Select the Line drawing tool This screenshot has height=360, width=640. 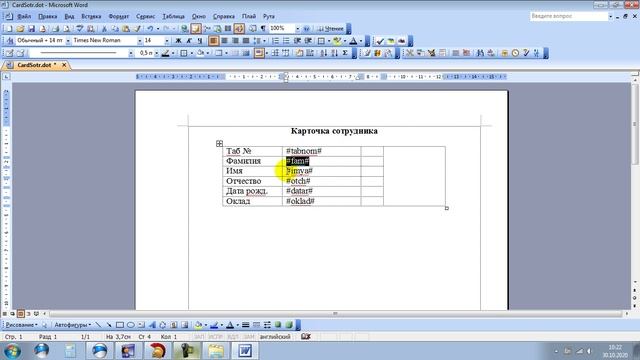click(98, 325)
